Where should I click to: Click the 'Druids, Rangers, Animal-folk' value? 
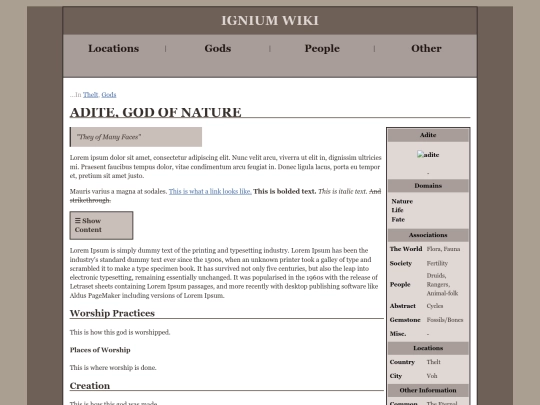point(442,284)
